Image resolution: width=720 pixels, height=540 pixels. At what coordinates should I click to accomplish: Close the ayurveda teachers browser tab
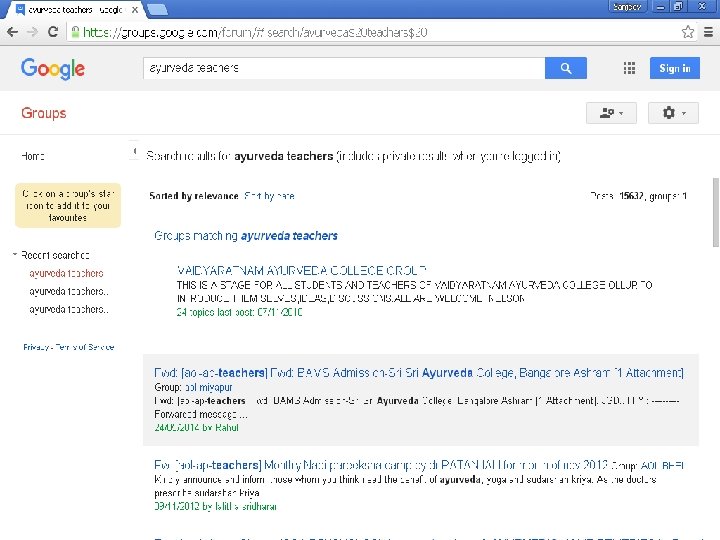coord(135,9)
